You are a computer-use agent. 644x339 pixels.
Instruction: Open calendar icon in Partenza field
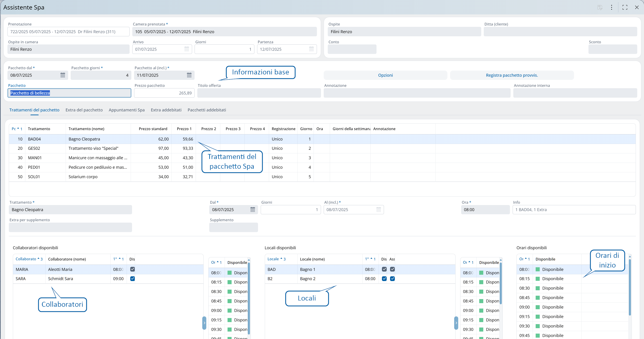(x=311, y=49)
